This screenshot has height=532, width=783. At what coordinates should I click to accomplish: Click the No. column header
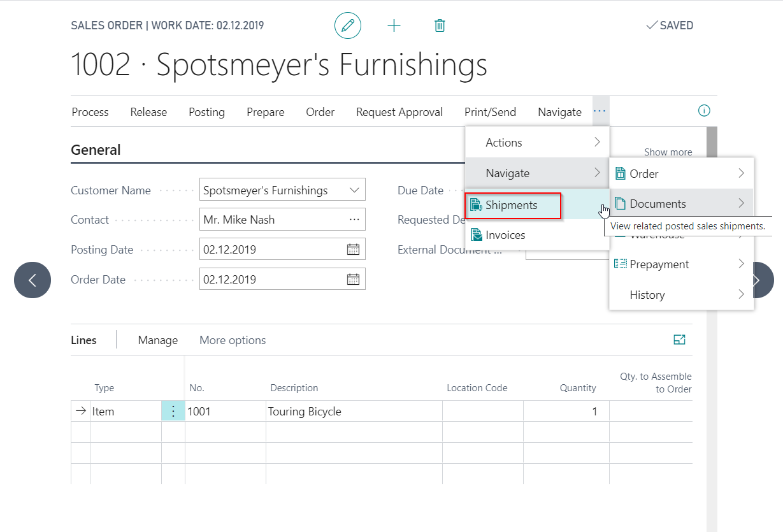tap(197, 388)
